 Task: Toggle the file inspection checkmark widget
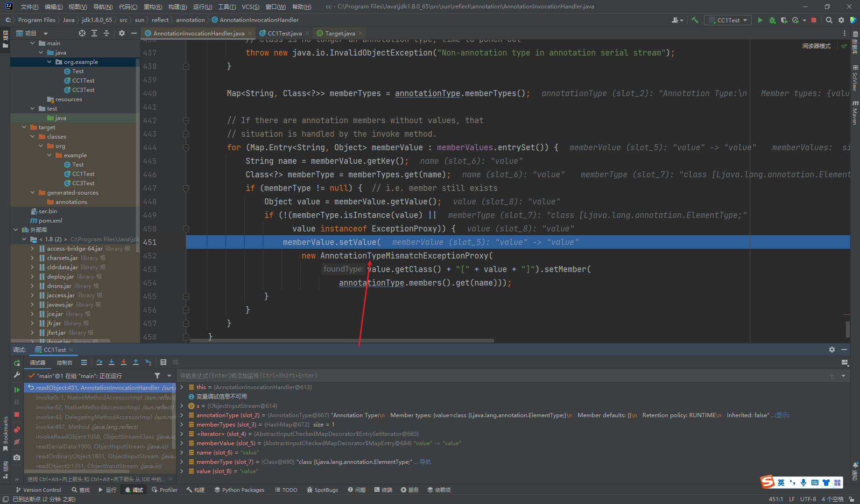844,46
